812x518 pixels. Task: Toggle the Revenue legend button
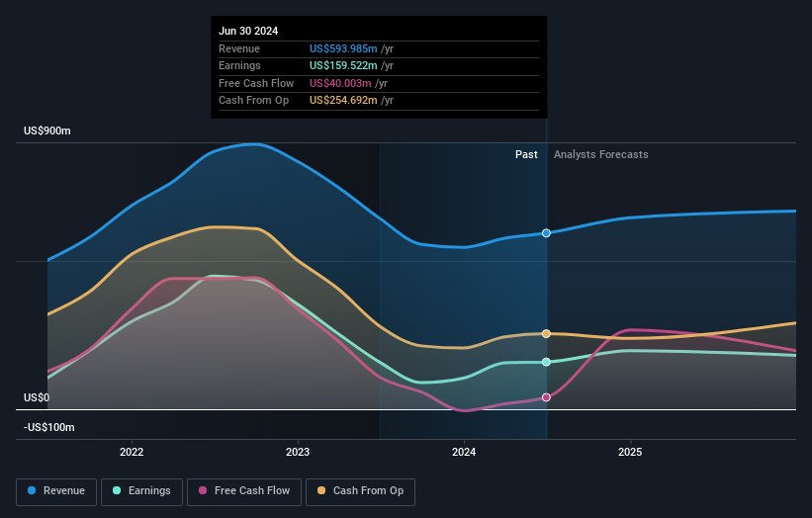tap(56, 491)
